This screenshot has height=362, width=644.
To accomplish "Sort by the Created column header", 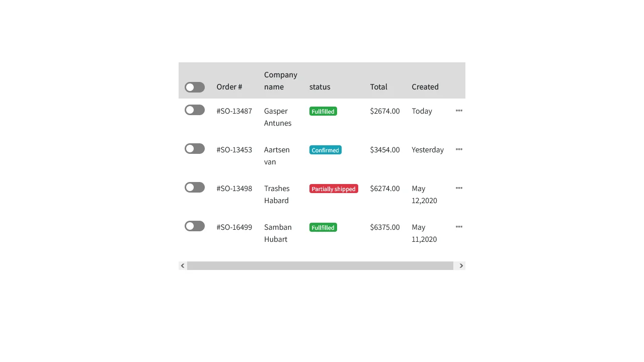I will coord(425,86).
